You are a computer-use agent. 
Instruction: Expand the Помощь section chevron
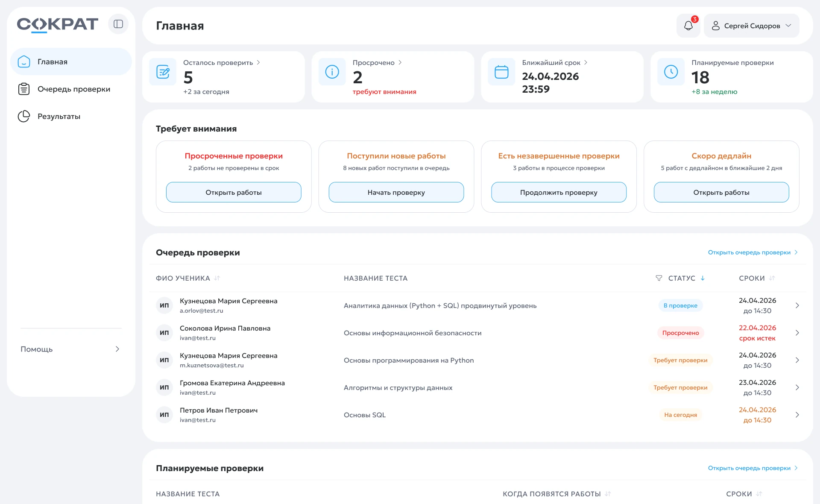tap(117, 349)
